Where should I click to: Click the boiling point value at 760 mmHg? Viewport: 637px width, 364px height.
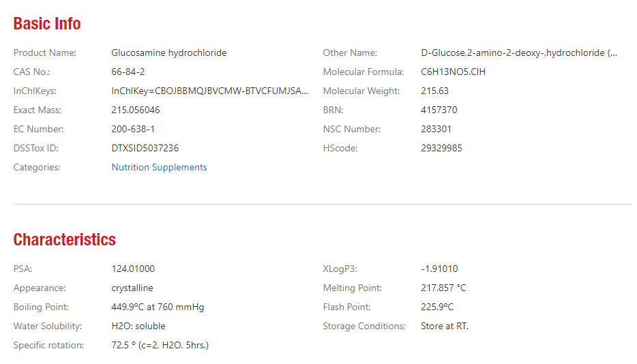click(158, 307)
